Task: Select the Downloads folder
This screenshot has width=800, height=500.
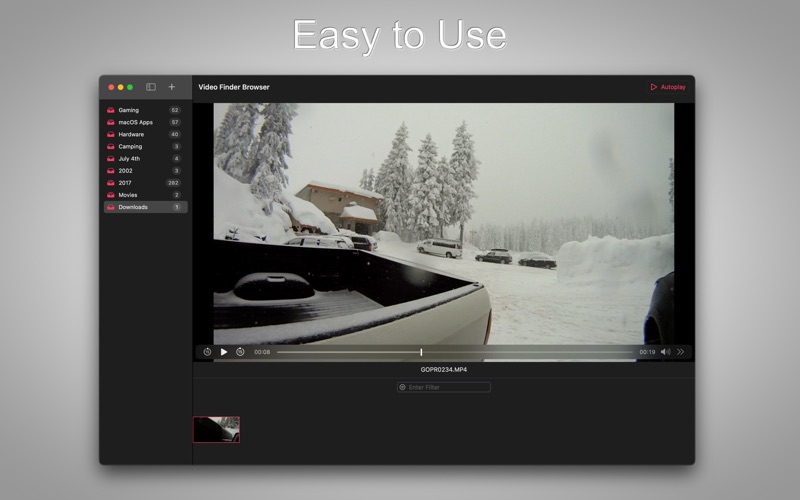Action: [x=145, y=207]
